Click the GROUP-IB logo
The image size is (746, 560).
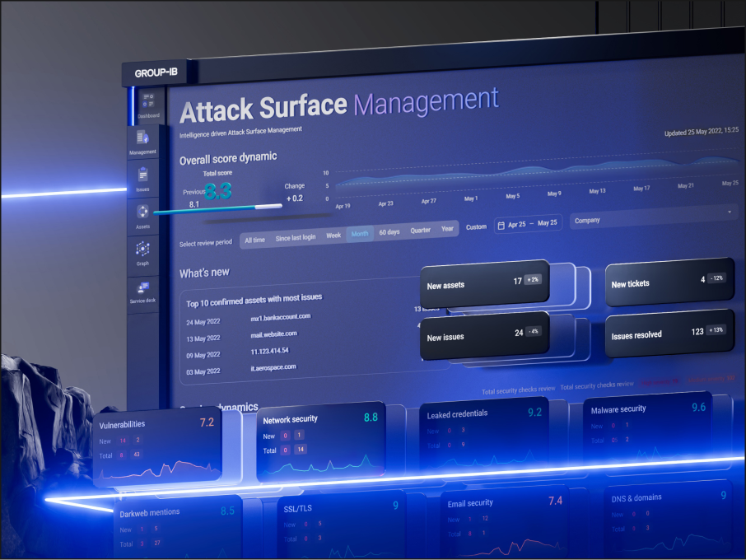(x=156, y=72)
